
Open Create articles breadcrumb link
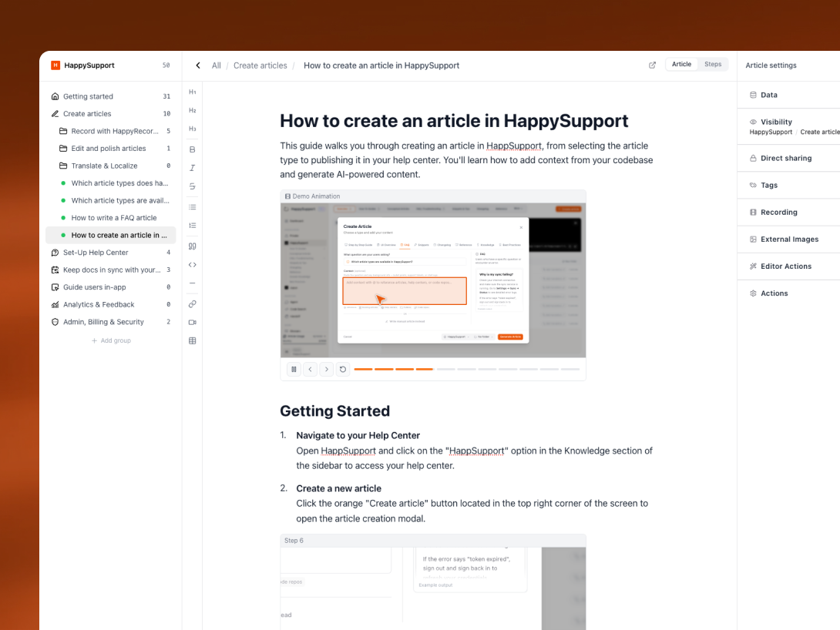[x=260, y=65]
